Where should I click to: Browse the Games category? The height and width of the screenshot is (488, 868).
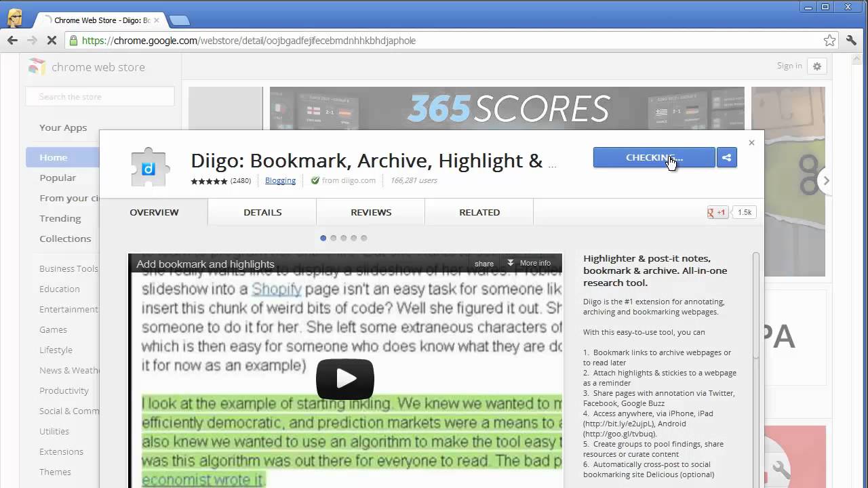(53, 329)
